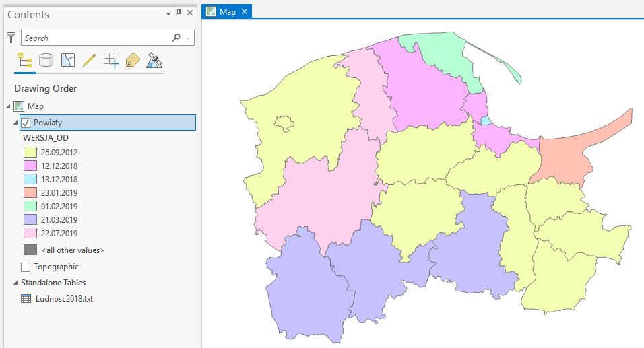Select List By Drawing Order icon
Viewport: 644px width, 348px height.
(25, 61)
